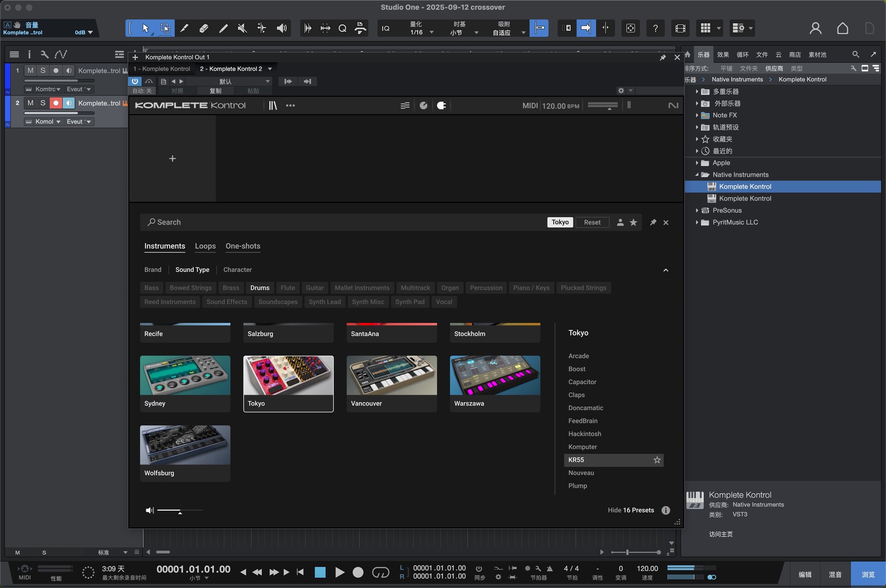Mute track 1 with M button
886x588 pixels.
(x=30, y=71)
